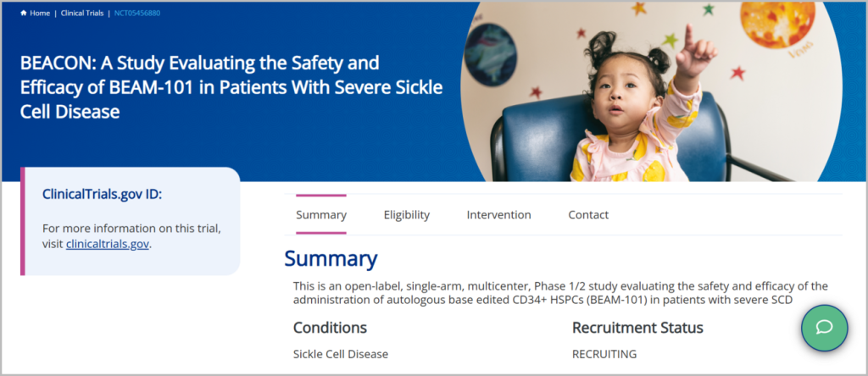Click the home icon in breadcrumb
This screenshot has height=376, width=868.
[24, 14]
